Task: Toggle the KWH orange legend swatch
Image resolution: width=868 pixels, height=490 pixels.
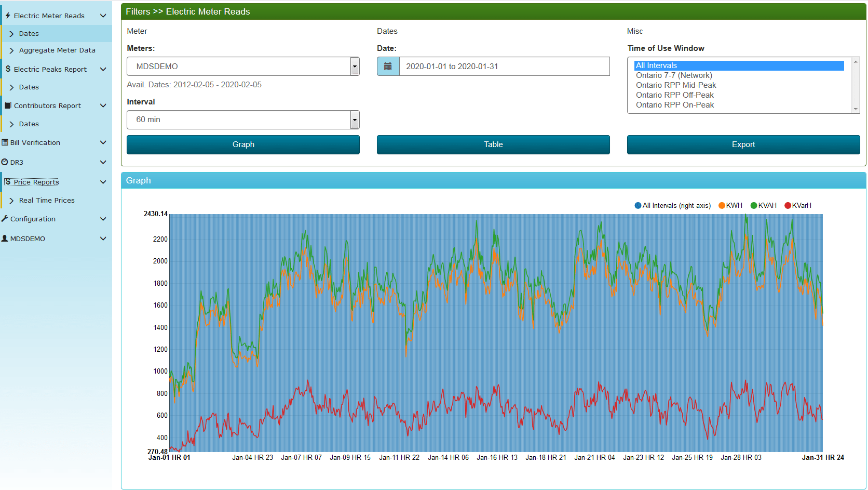Action: (722, 206)
